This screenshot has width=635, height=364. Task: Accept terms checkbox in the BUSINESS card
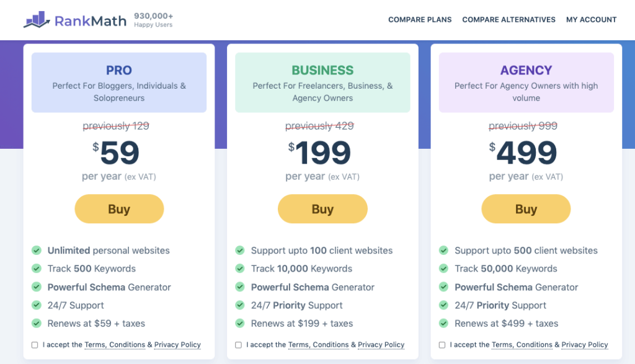pos(239,345)
